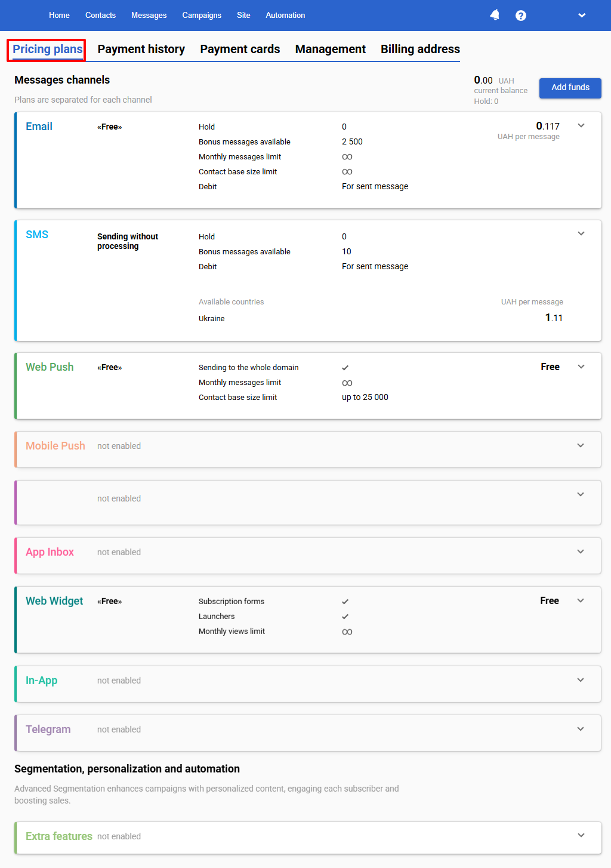Expand the In-App section
Screen dimensions: 611x868
coord(580,680)
